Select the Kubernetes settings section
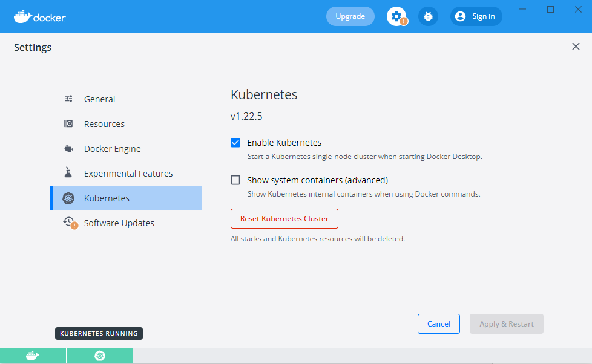 (x=126, y=198)
